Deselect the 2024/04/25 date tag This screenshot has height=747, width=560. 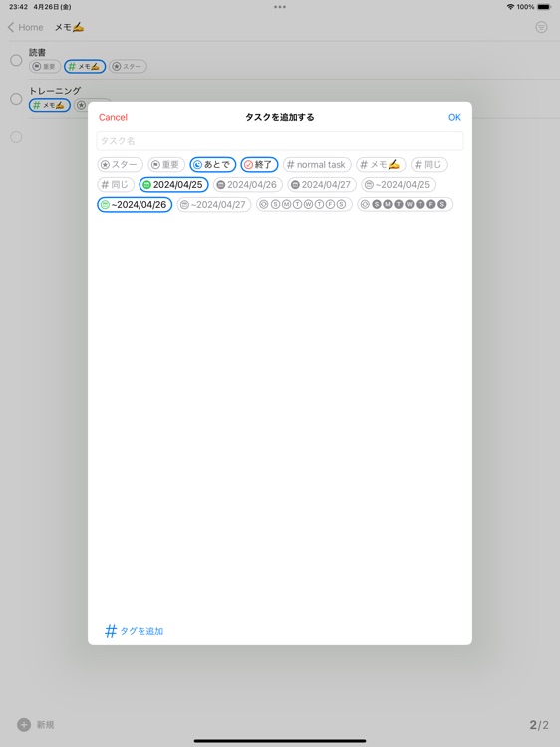[174, 185]
